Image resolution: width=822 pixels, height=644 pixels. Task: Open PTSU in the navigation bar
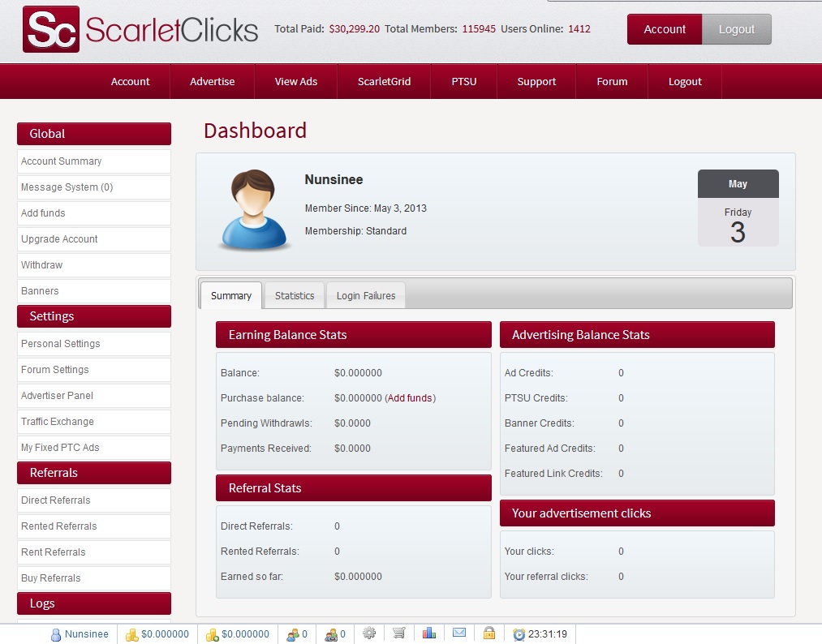464,82
